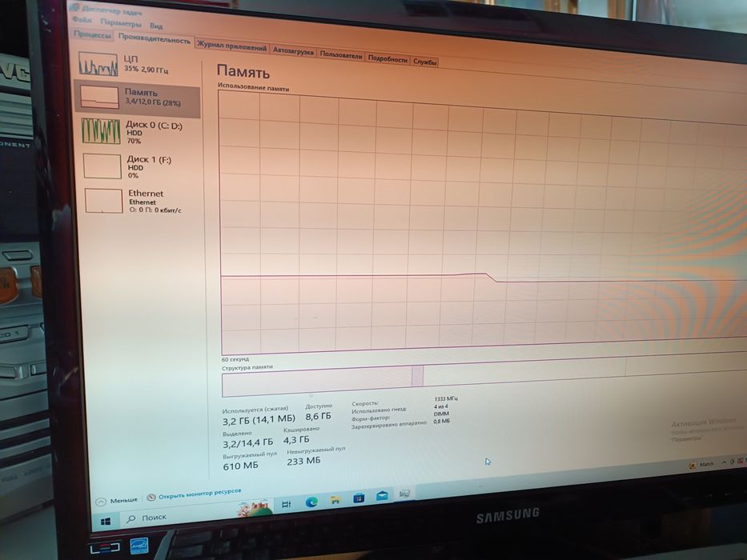Open the Параметры menu
The height and width of the screenshot is (560, 747).
121,23
